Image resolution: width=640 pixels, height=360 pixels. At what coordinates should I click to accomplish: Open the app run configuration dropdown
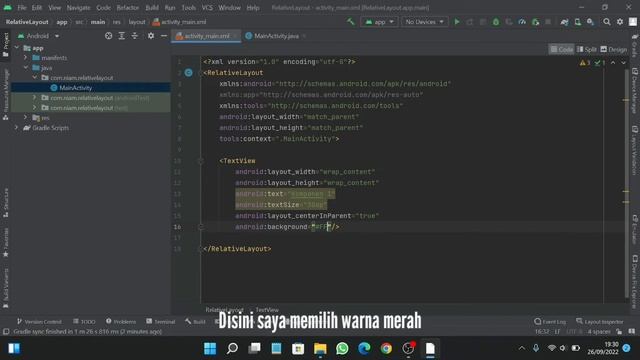tap(379, 22)
